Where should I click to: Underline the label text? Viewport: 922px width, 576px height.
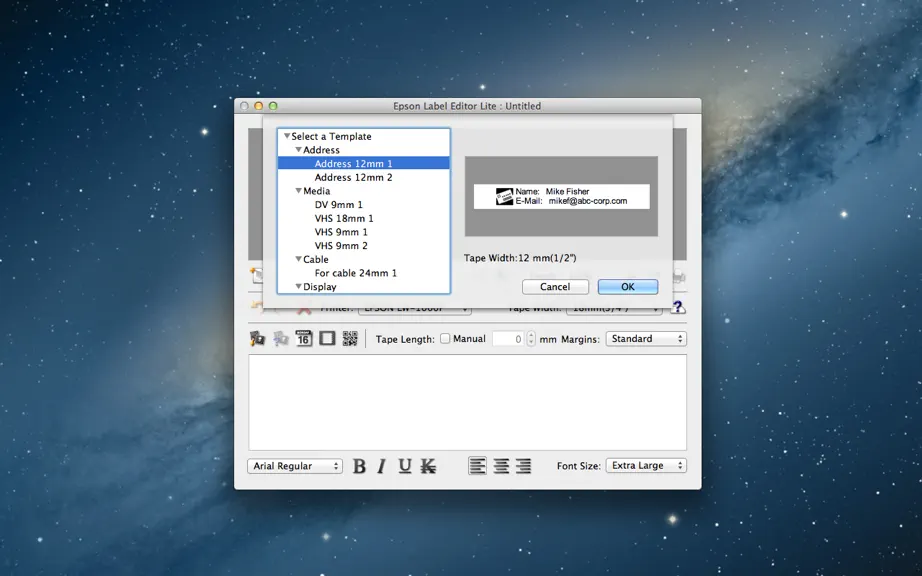tap(405, 466)
